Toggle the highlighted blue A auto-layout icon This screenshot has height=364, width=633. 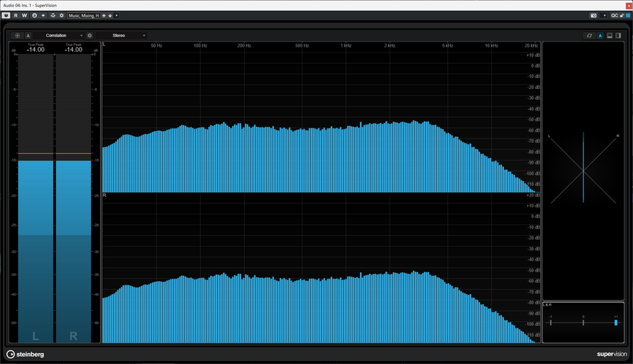pos(600,36)
